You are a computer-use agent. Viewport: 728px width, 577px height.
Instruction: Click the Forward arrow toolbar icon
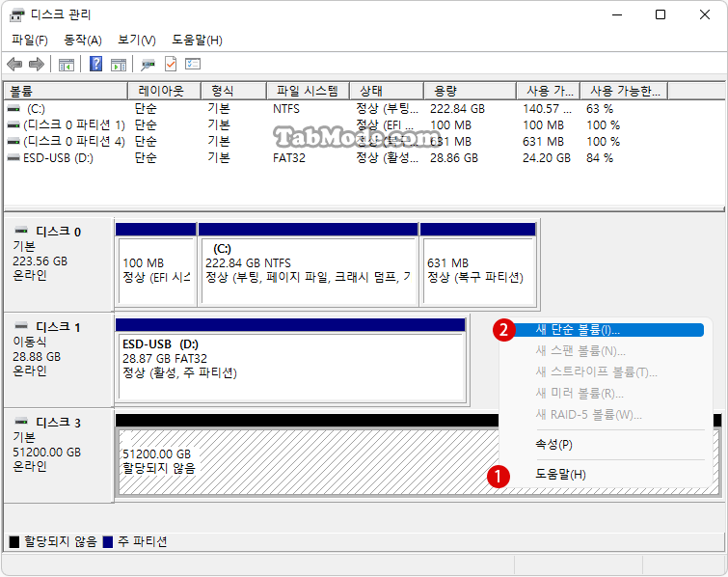click(x=37, y=64)
